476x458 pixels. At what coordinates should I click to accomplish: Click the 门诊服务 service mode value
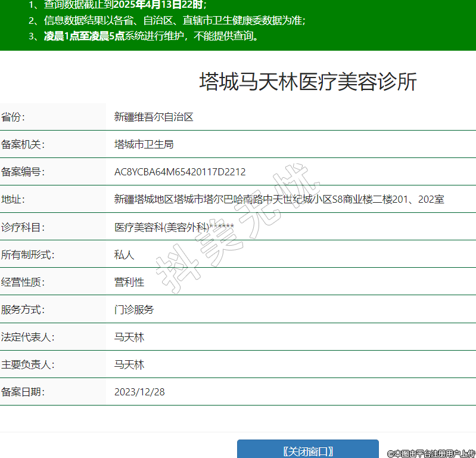(x=134, y=310)
